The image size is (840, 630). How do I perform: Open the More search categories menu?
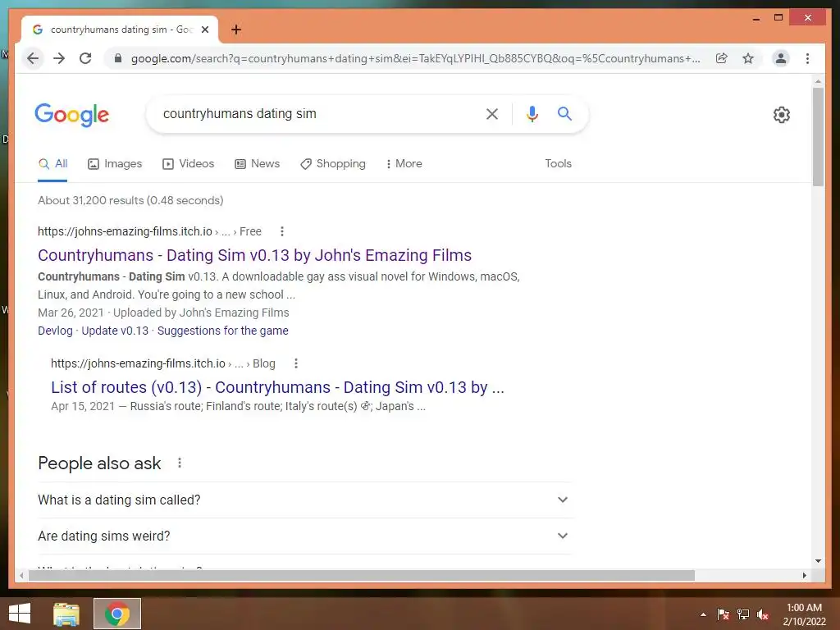[x=404, y=164]
